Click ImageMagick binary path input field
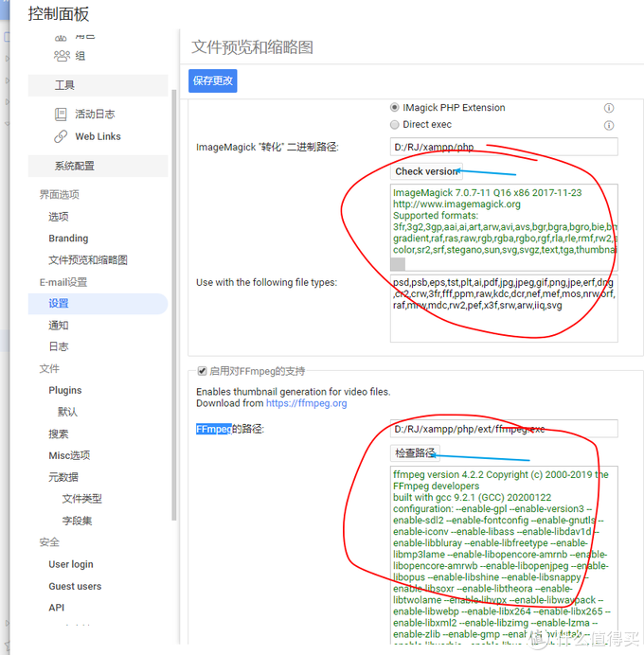 coord(504,147)
